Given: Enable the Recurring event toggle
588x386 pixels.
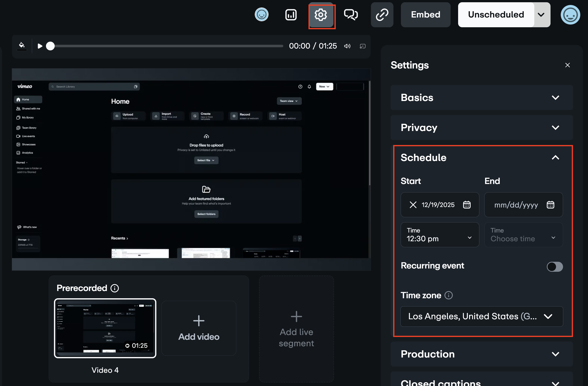Looking at the screenshot, I should coord(555,267).
